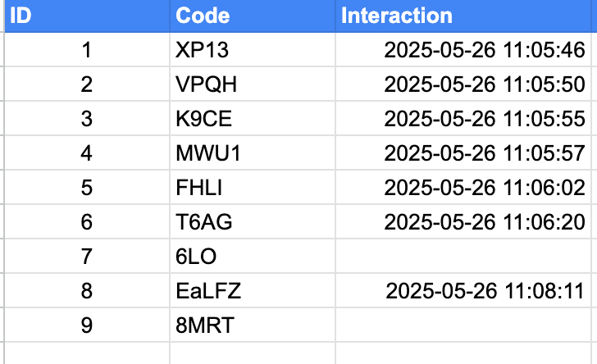
Task: Click the cell containing code XP13
Action: tap(253, 50)
